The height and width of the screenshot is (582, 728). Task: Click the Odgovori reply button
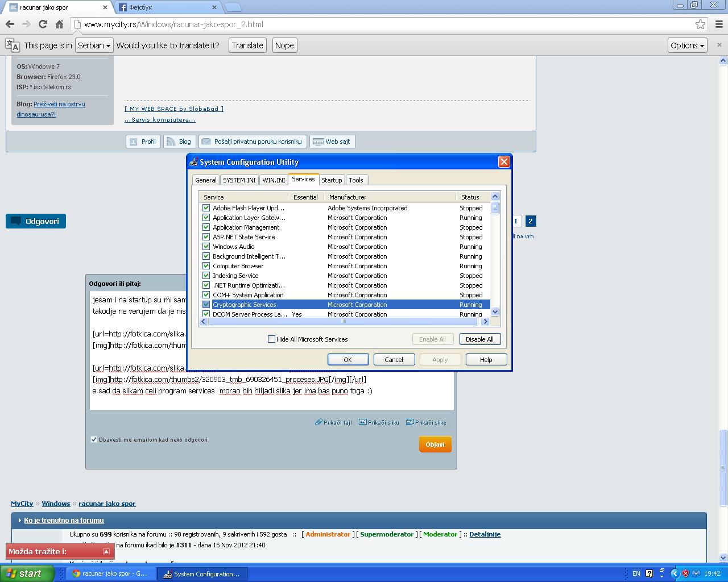pyautogui.click(x=36, y=221)
